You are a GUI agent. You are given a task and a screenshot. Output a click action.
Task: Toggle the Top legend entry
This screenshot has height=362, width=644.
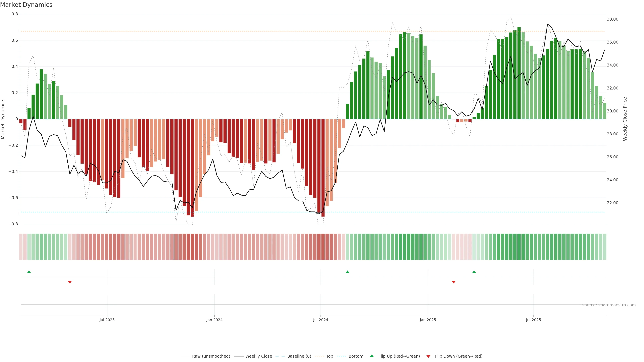point(330,356)
